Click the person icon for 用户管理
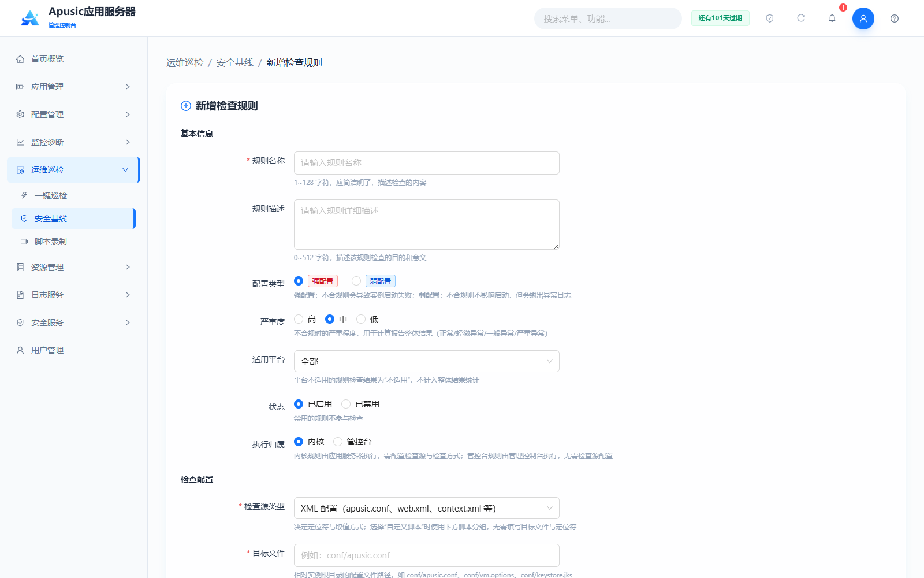The image size is (924, 578). coord(20,350)
